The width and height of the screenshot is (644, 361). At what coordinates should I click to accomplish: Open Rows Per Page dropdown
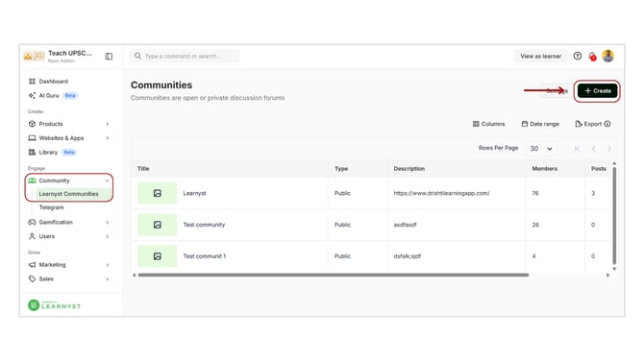point(540,149)
